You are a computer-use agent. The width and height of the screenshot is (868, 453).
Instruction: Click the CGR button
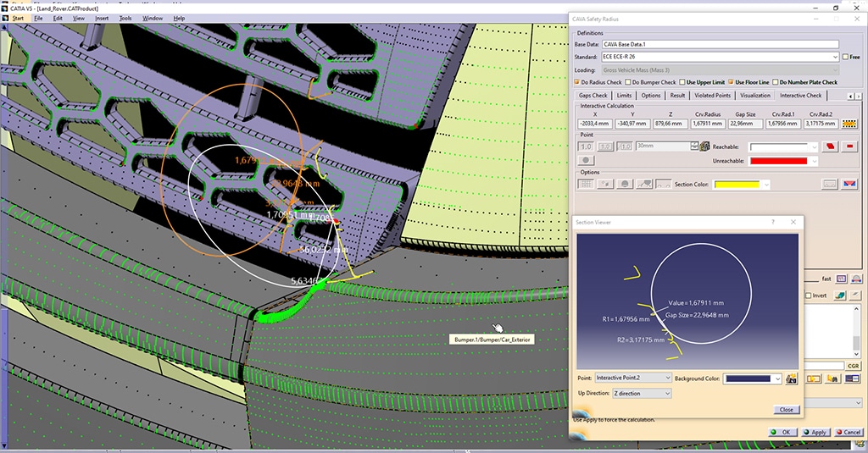(x=853, y=366)
